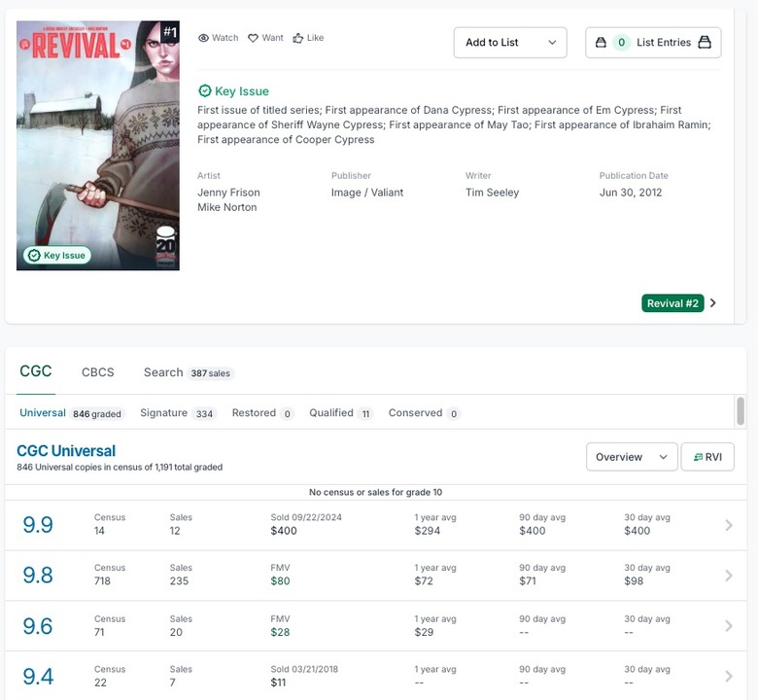
Task: Expand the 9.9 grade row chevron
Action: pyautogui.click(x=729, y=525)
